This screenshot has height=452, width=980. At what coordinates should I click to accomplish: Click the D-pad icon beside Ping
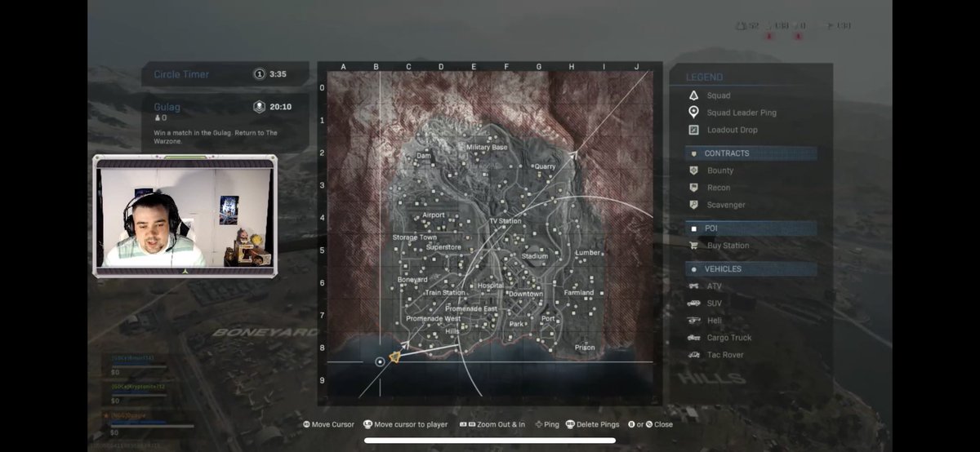tap(537, 424)
